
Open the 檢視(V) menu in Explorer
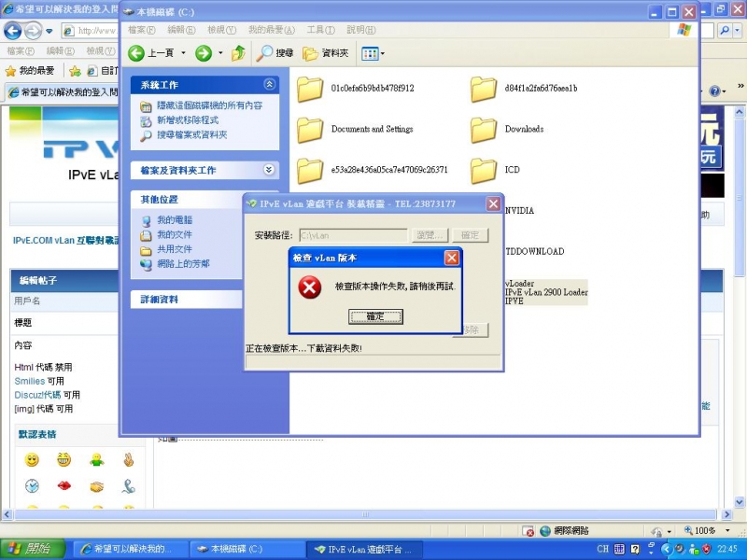coord(222,30)
